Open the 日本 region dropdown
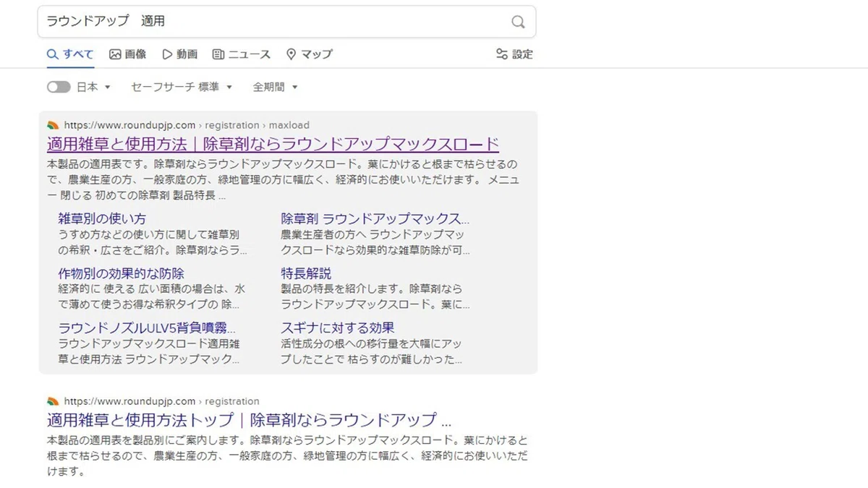Image resolution: width=868 pixels, height=488 pixels. pos(94,87)
